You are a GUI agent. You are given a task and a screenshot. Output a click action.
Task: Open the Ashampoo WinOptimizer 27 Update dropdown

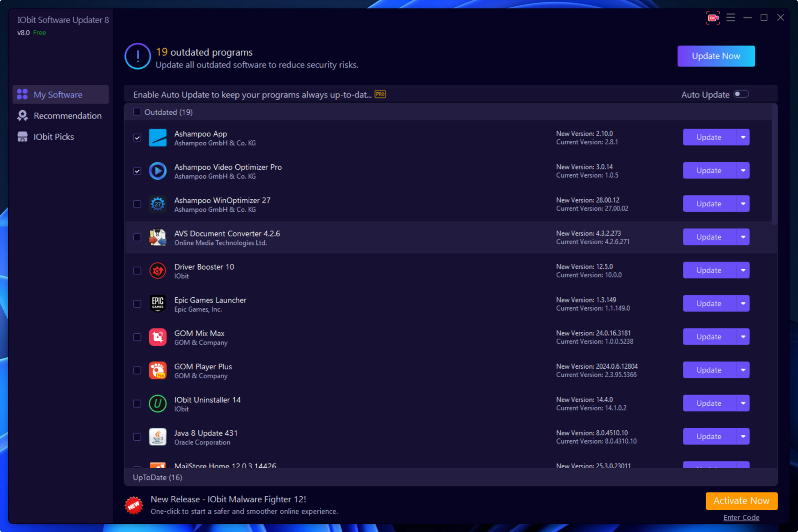(743, 203)
